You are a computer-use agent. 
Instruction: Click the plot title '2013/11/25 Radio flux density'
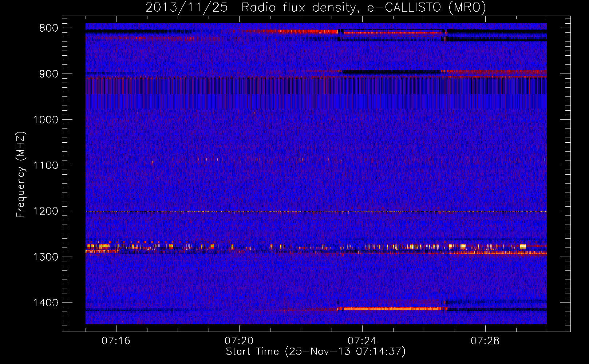[316, 7]
